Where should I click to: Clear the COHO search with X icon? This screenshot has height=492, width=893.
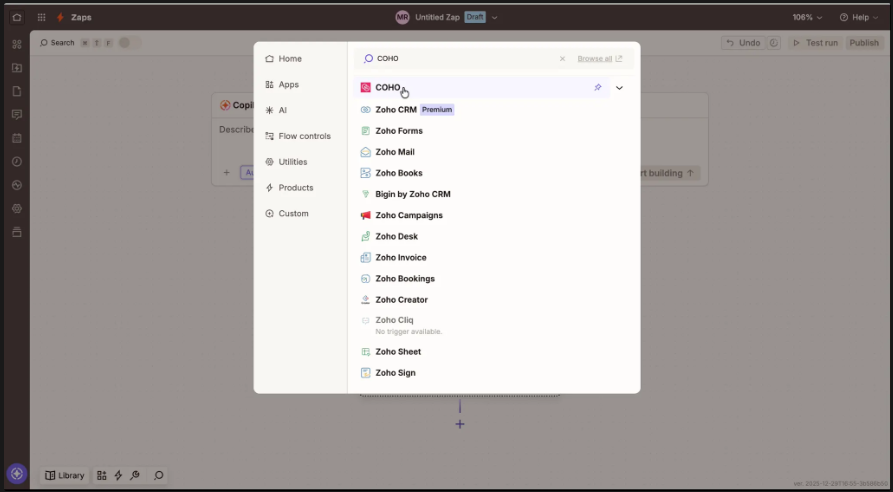click(x=562, y=59)
